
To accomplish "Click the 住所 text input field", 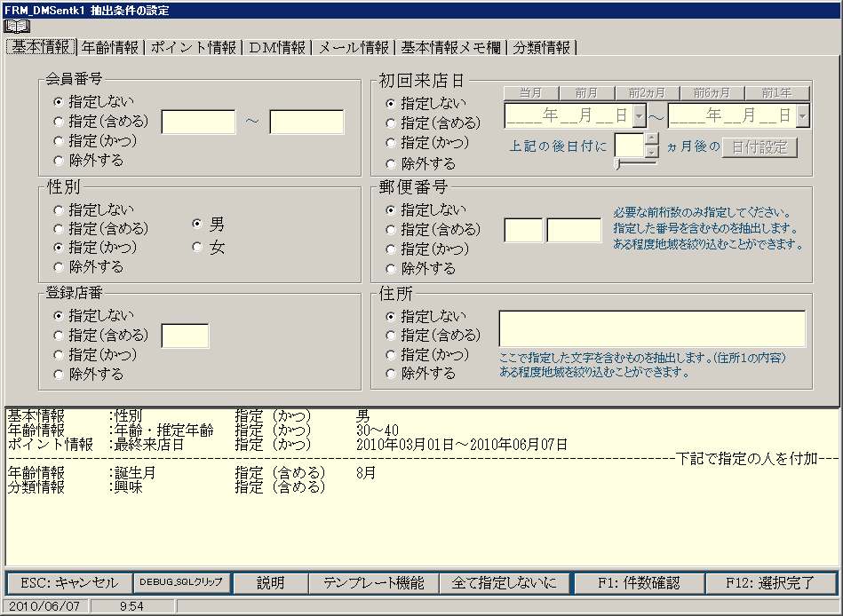I will pyautogui.click(x=652, y=328).
